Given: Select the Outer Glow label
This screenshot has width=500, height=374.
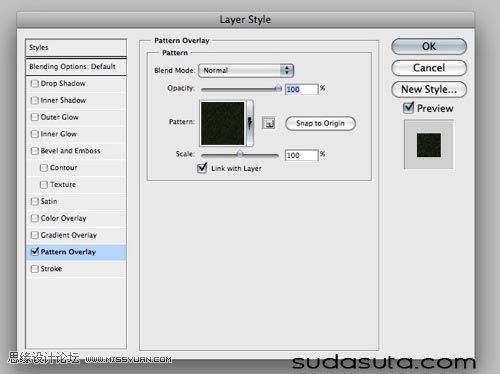Looking at the screenshot, I should [59, 117].
